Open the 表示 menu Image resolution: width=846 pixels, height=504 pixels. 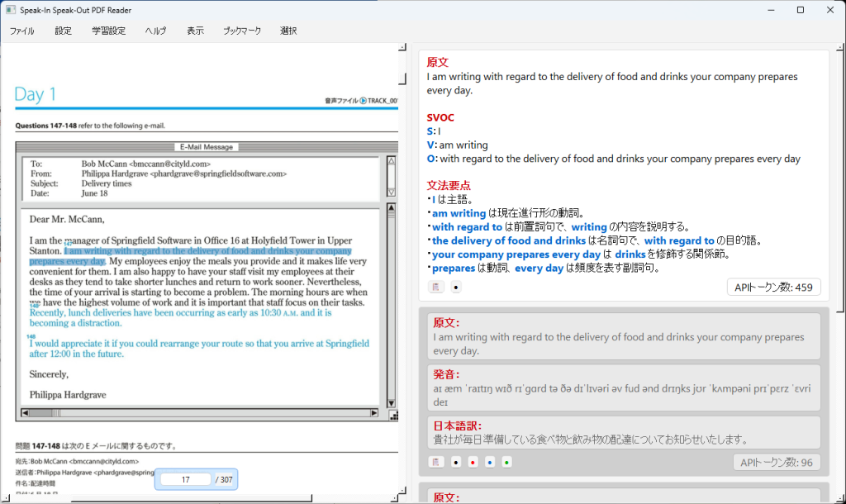(x=195, y=31)
